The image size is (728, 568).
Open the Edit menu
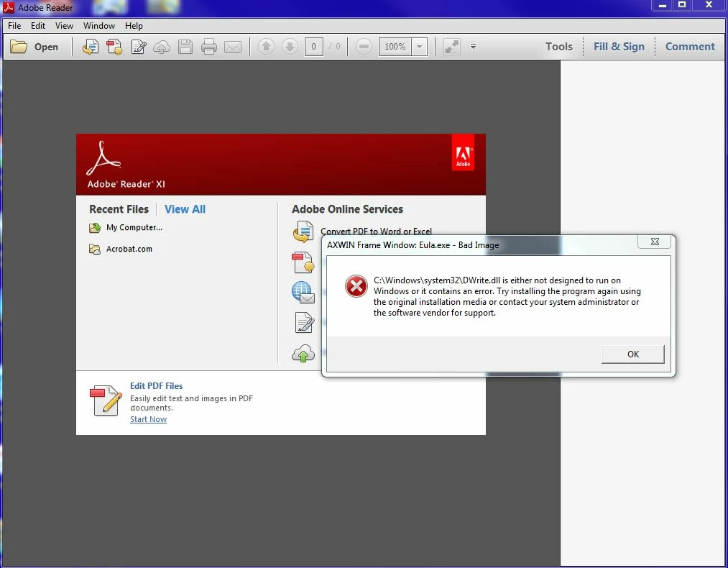coord(38,26)
